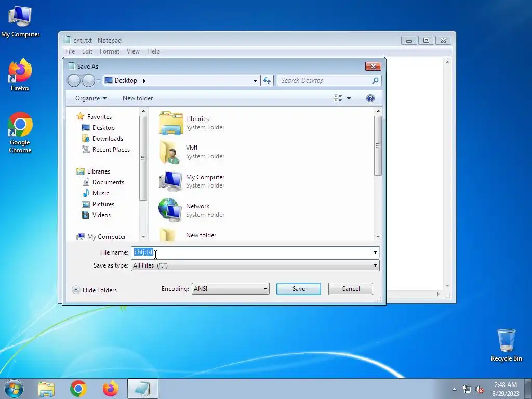This screenshot has height=399, width=532.
Task: Click the muted volume tray icon
Action: pyautogui.click(x=480, y=389)
